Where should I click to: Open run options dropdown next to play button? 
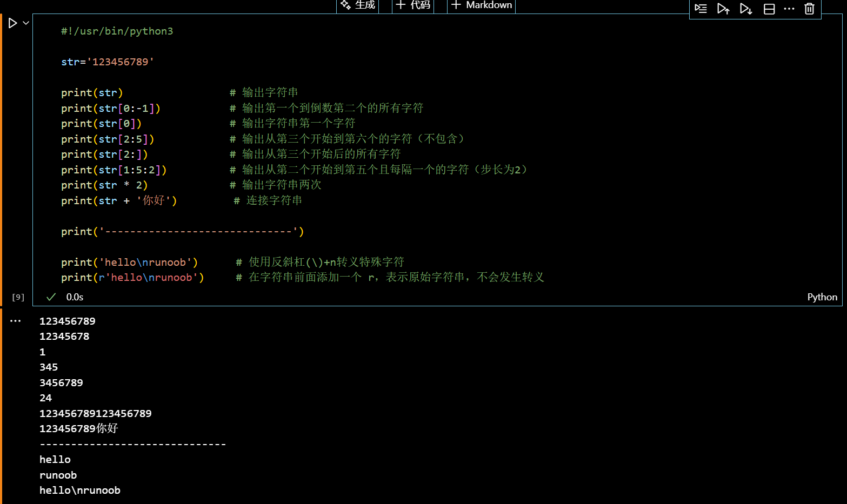click(x=25, y=23)
